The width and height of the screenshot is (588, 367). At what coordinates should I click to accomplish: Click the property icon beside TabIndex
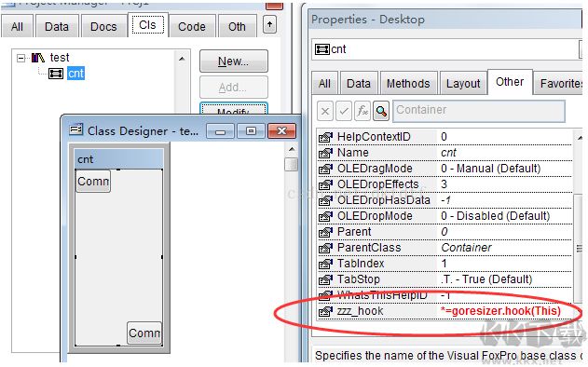click(x=325, y=265)
